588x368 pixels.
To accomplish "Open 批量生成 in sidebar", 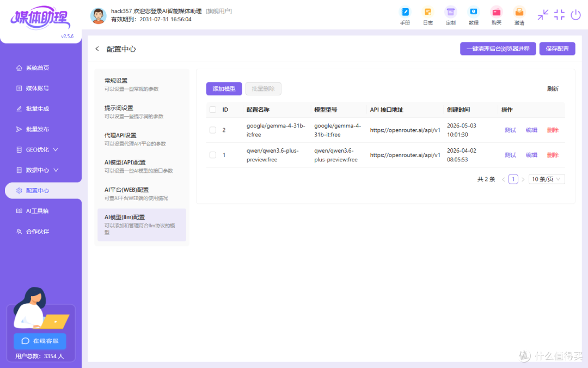I will coord(38,109).
